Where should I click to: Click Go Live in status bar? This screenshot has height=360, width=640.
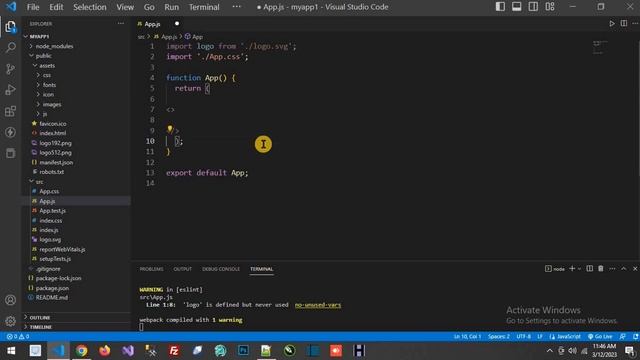point(600,337)
